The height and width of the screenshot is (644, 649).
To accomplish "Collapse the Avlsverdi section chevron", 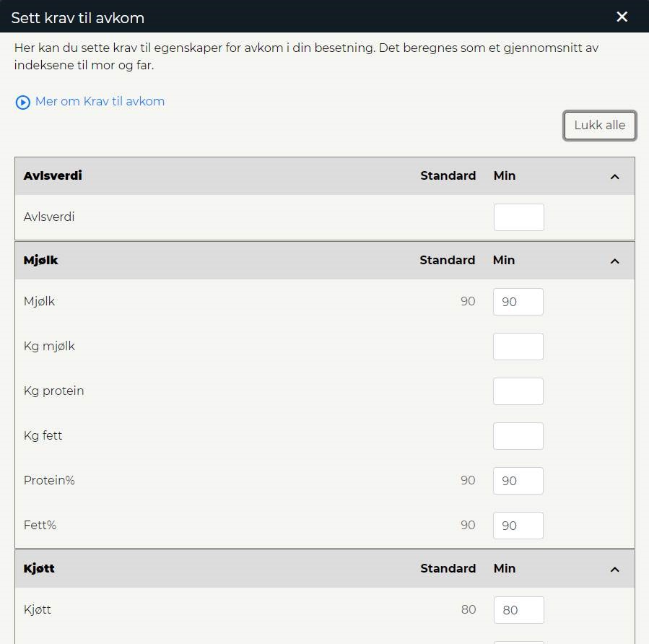I will [x=614, y=177].
